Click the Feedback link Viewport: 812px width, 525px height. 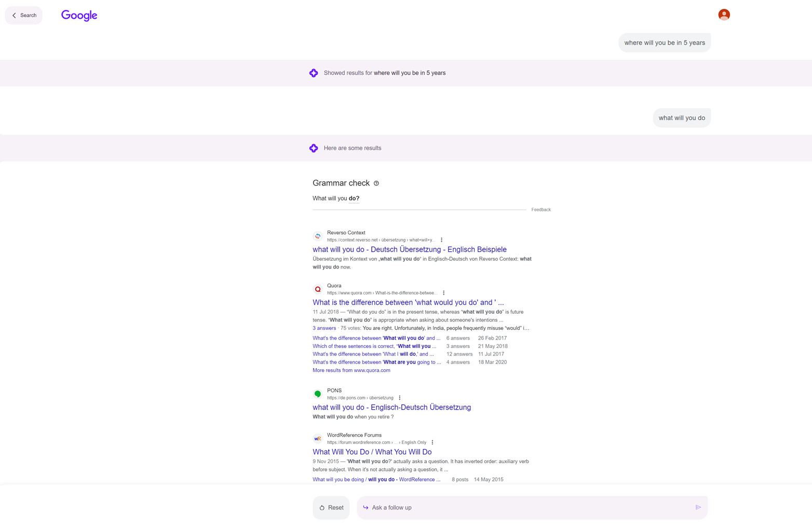click(541, 209)
